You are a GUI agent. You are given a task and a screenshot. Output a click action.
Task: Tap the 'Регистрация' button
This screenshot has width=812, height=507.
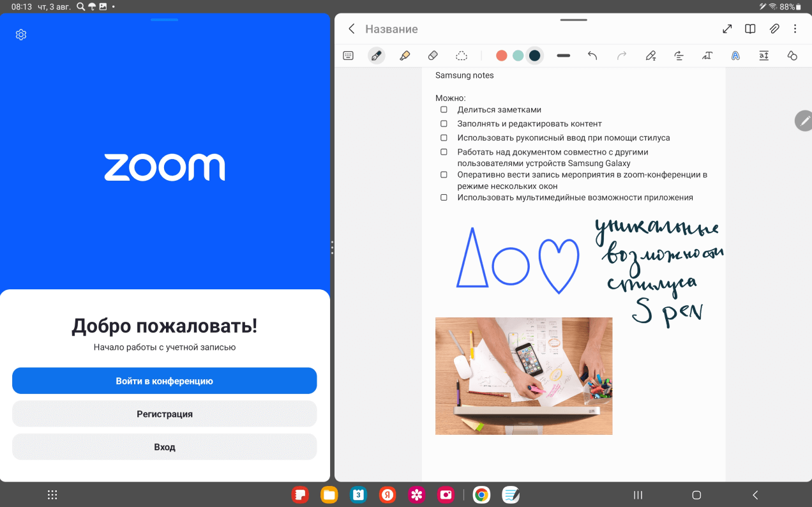pos(164,414)
